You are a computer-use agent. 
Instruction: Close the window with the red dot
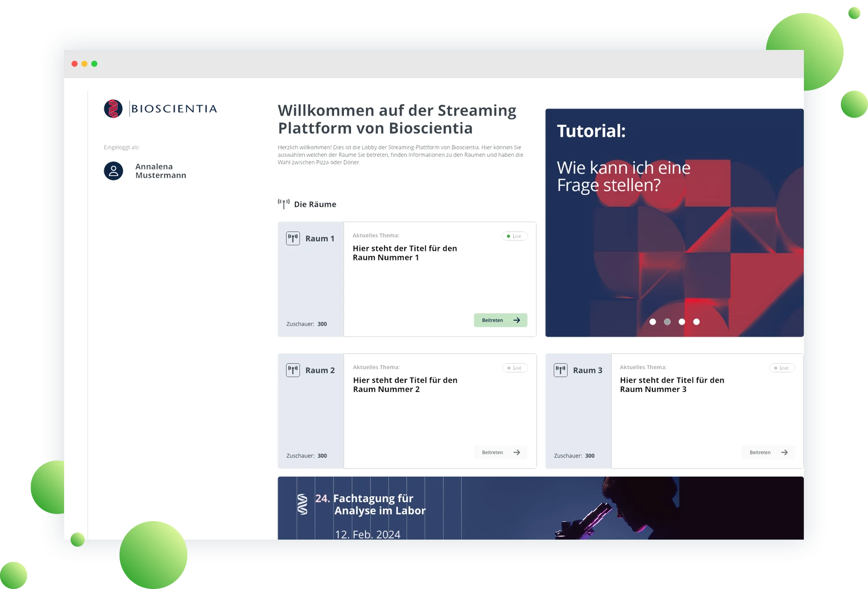(x=74, y=64)
